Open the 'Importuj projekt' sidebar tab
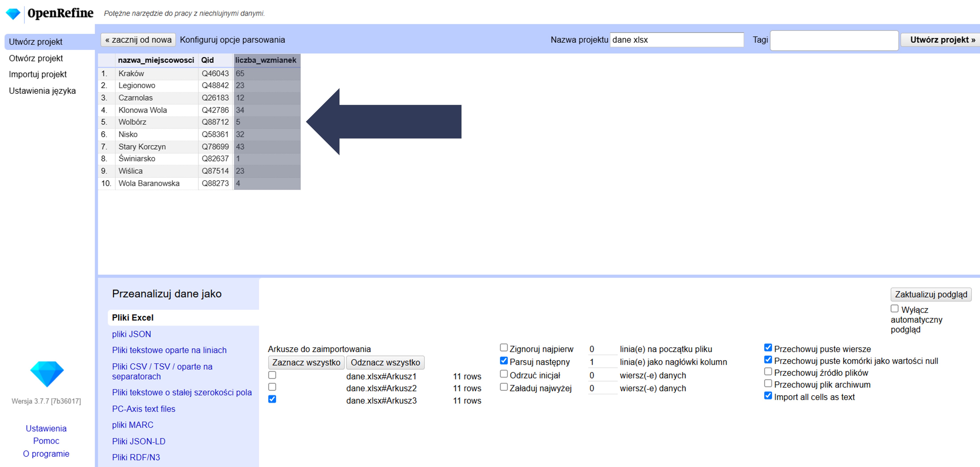Image resolution: width=980 pixels, height=467 pixels. [x=38, y=75]
